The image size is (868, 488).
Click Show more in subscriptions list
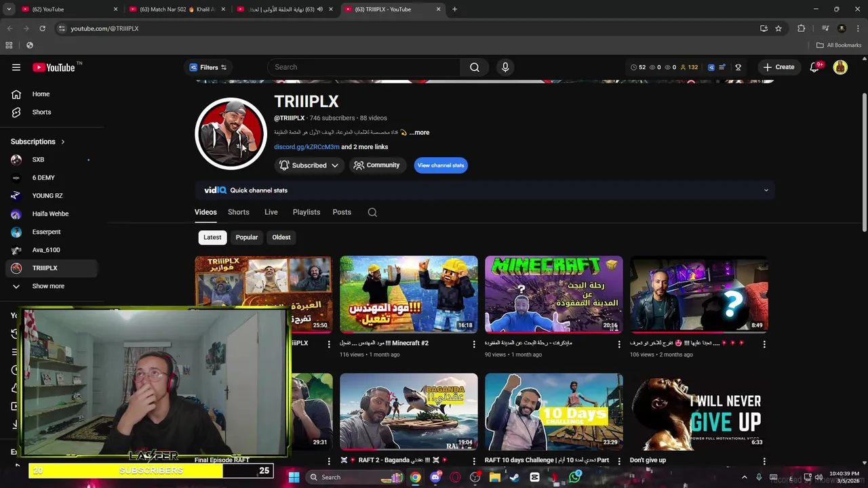click(x=48, y=286)
